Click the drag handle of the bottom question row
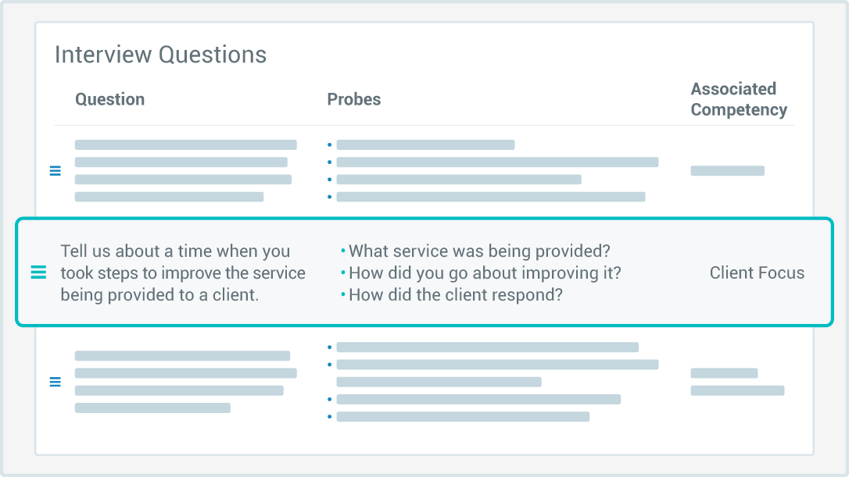This screenshot has width=849, height=477. coord(55,382)
